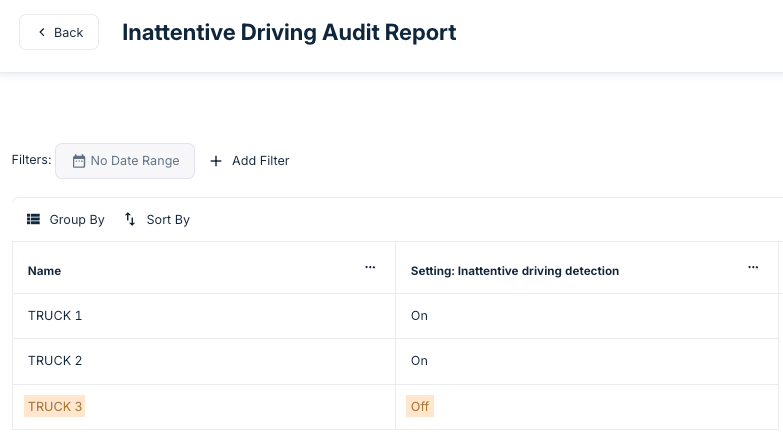Click the highlighted Off value for TRUCK 3
The width and height of the screenshot is (783, 434).
[x=419, y=407]
